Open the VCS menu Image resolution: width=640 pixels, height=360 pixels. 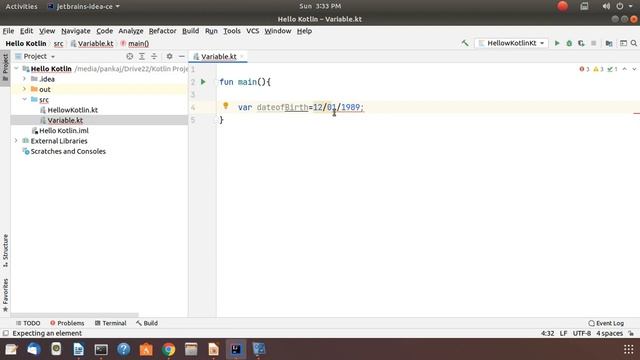[x=252, y=31]
